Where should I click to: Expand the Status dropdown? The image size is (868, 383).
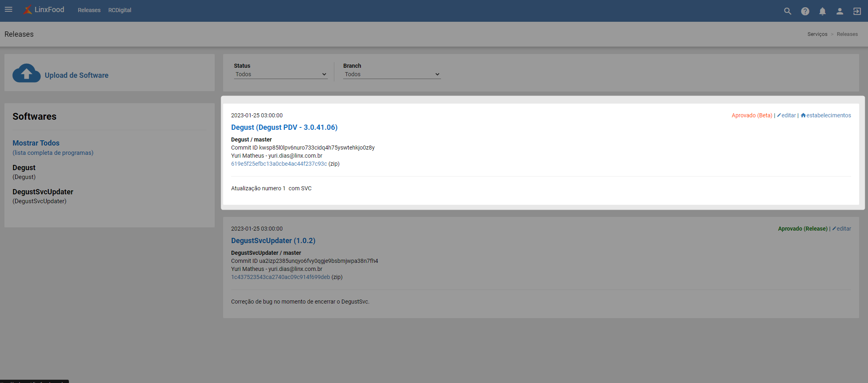(x=281, y=74)
